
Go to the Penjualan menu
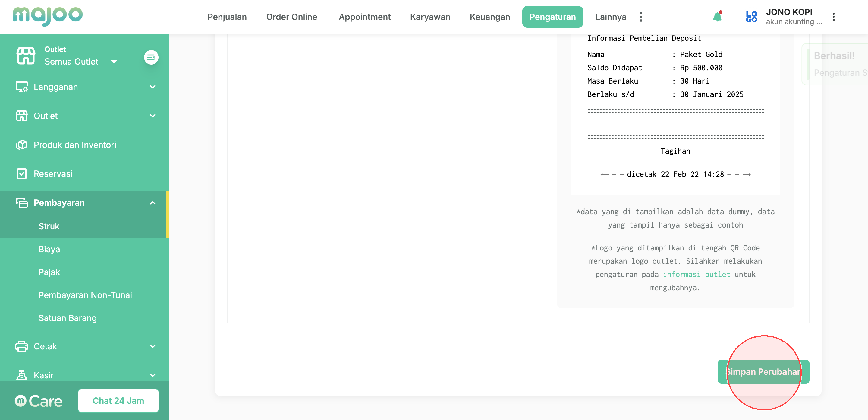pos(227,17)
